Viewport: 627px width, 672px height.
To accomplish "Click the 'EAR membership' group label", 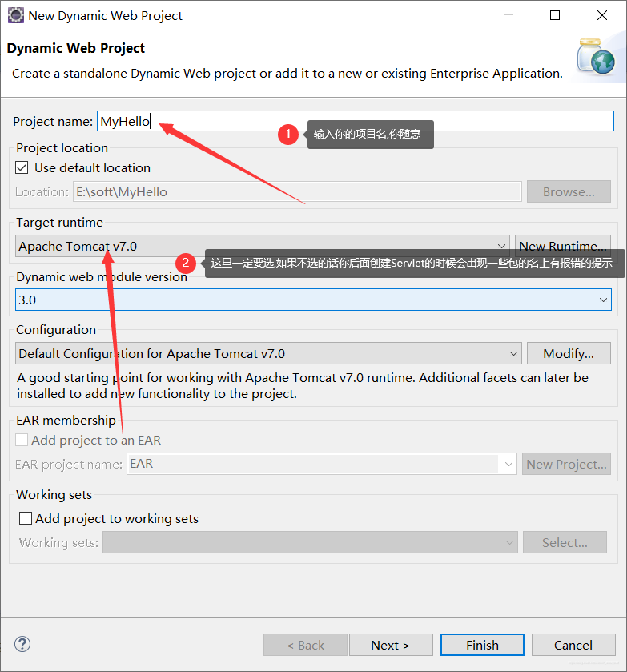I will (x=66, y=420).
